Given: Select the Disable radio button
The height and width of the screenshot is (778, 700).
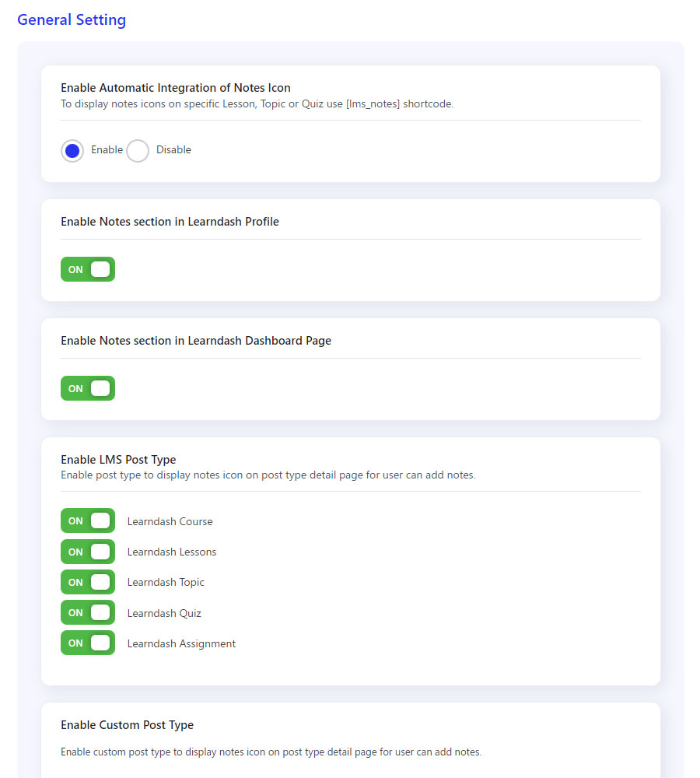Looking at the screenshot, I should pyautogui.click(x=138, y=150).
